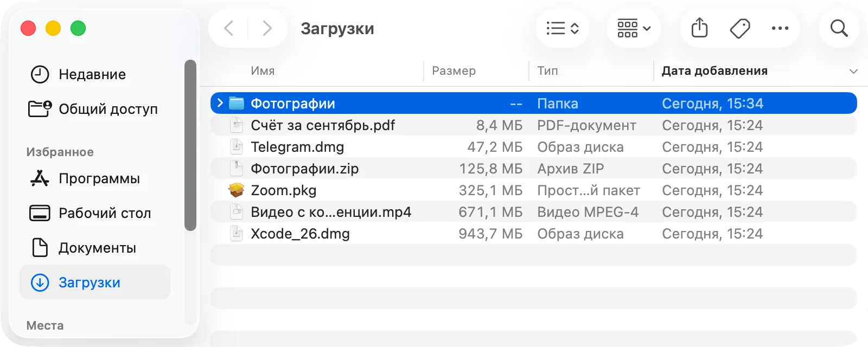Image resolution: width=868 pixels, height=347 pixels.
Task: Click the selected Фотографии folder name
Action: (293, 104)
